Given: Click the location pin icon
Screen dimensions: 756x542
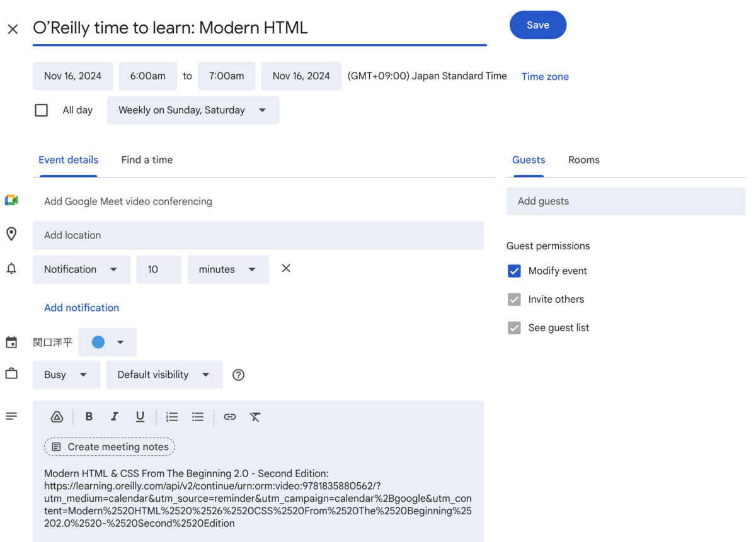Looking at the screenshot, I should coord(11,234).
